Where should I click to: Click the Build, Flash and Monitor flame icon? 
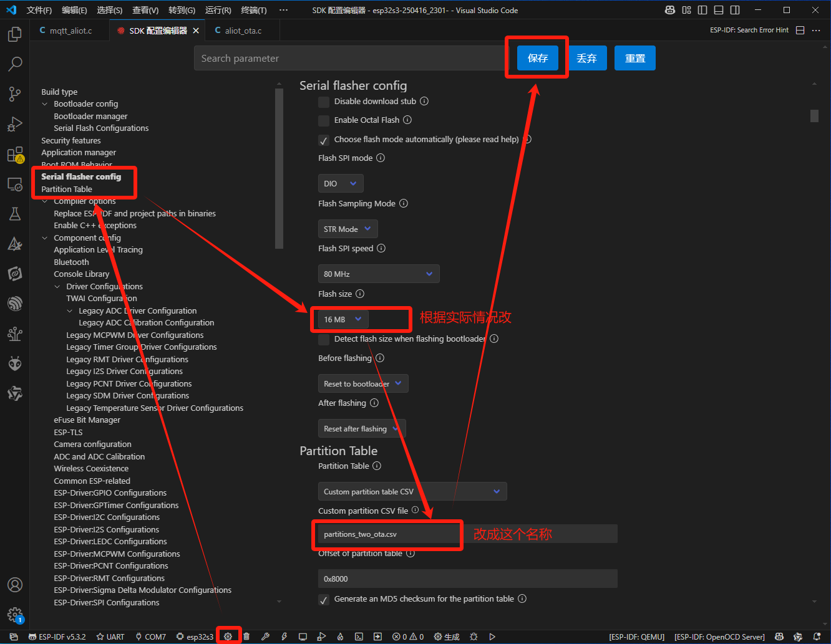click(x=340, y=637)
